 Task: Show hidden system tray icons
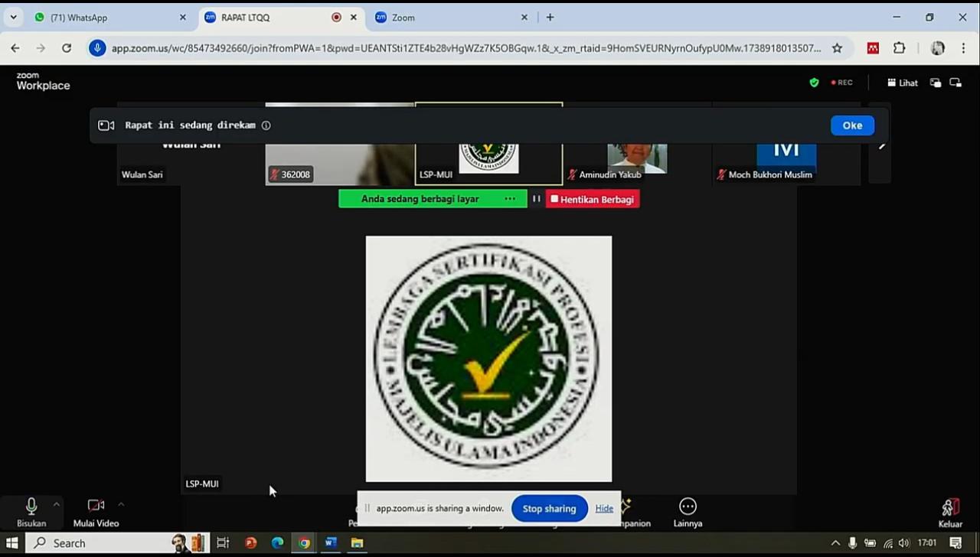pos(835,543)
